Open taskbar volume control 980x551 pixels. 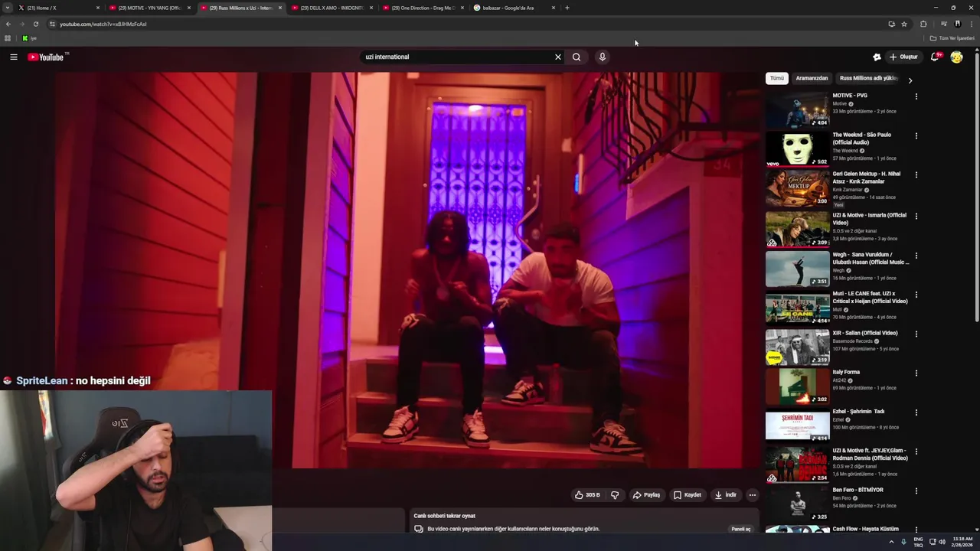(x=942, y=542)
